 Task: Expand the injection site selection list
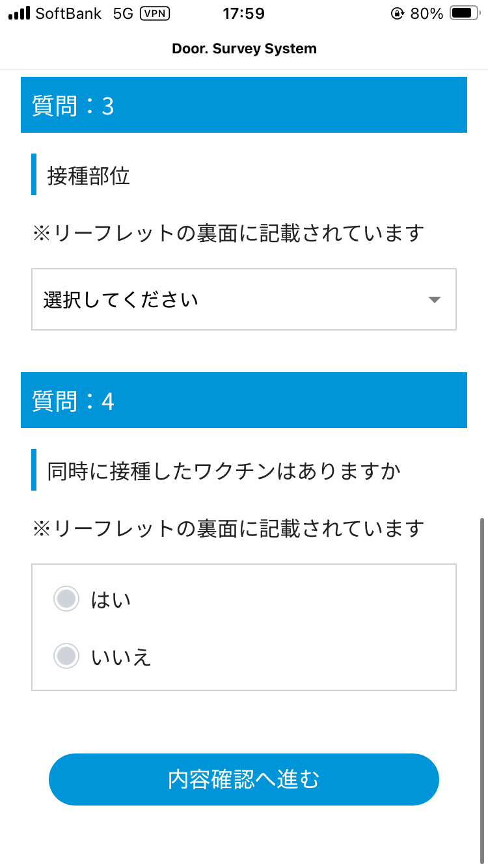click(244, 300)
